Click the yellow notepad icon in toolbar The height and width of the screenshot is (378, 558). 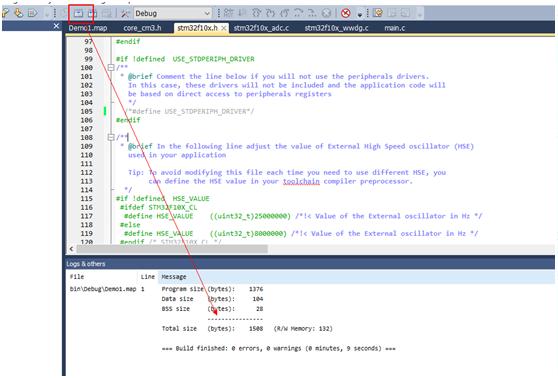click(378, 13)
